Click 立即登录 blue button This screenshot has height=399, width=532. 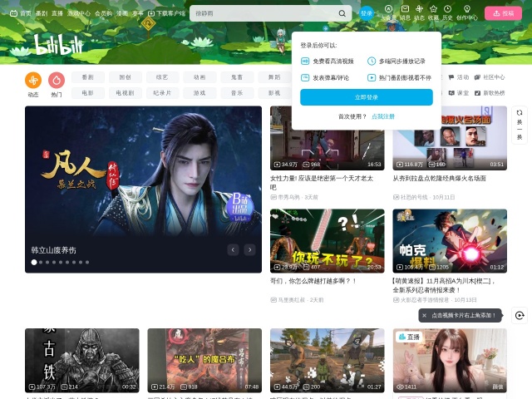pos(367,97)
